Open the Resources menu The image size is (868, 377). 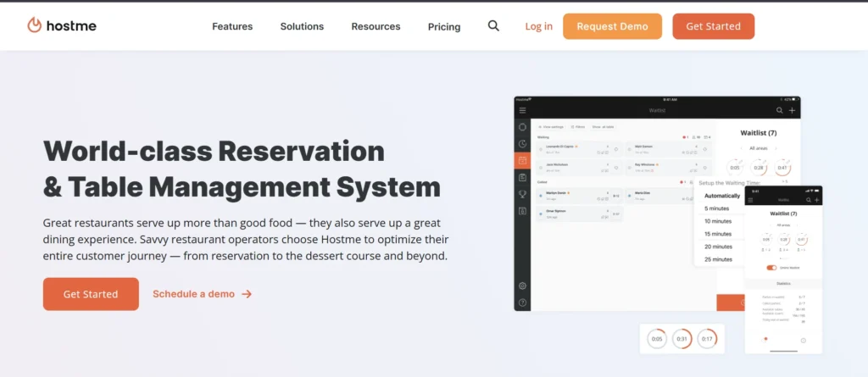pos(376,26)
